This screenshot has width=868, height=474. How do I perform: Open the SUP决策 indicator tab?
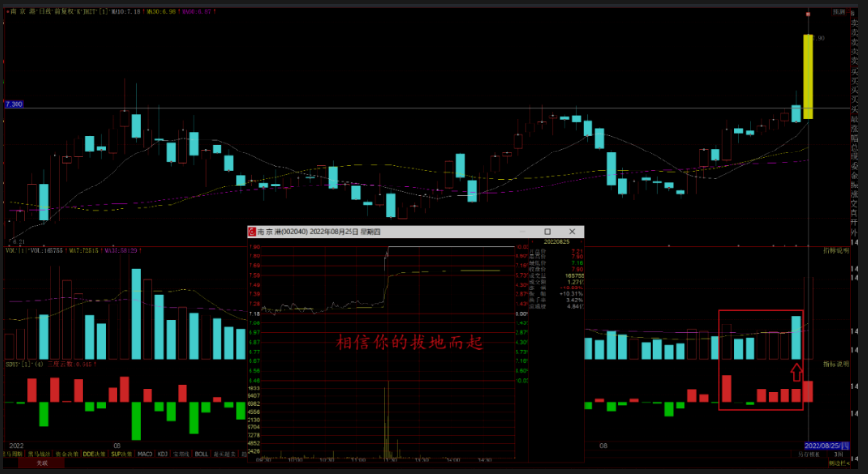pos(120,454)
